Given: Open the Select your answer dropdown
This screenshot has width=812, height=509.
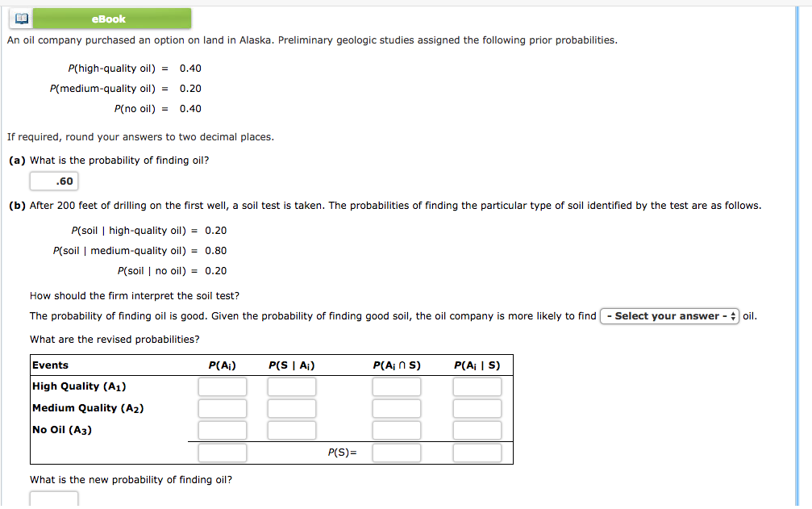Looking at the screenshot, I should (669, 316).
